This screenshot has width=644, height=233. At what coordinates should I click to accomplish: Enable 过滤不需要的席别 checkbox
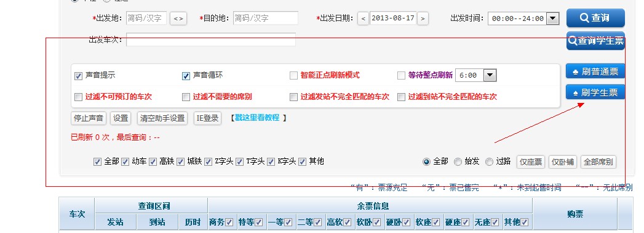pos(186,97)
